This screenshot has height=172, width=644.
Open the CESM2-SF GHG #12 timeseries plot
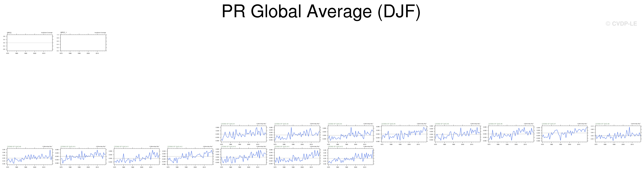(x=190, y=157)
